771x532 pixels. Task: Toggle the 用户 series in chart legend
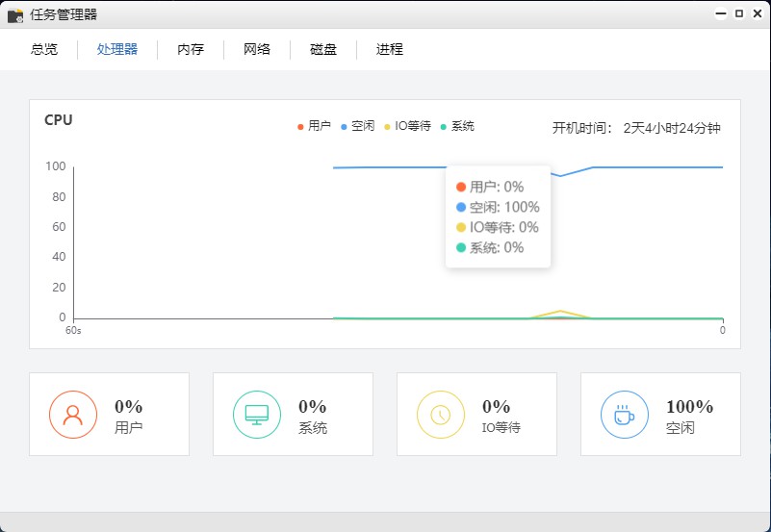pyautogui.click(x=314, y=126)
